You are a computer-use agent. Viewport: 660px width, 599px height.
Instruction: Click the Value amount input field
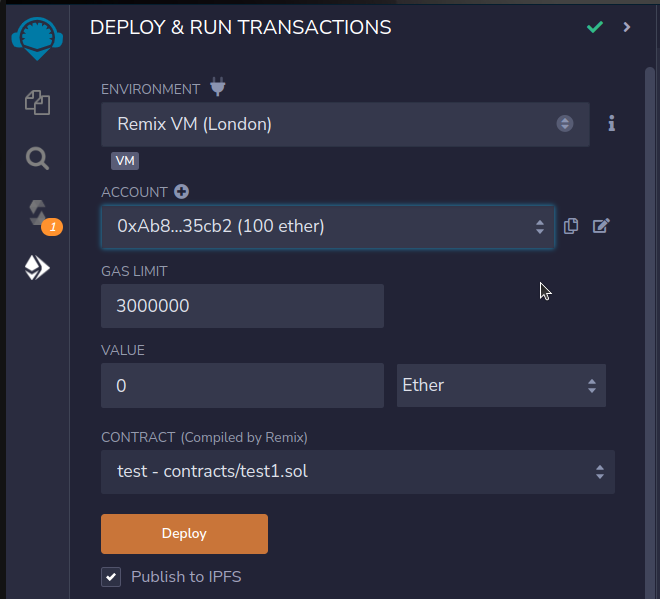point(242,386)
